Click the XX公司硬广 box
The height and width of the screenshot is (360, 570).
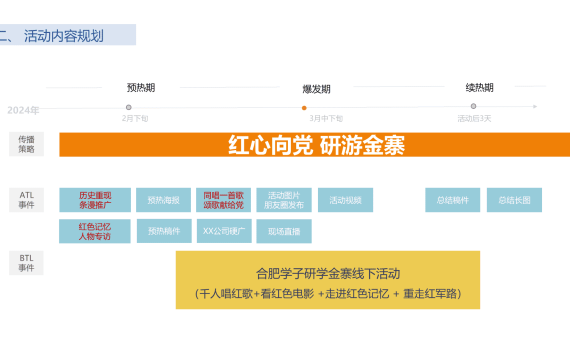(224, 231)
